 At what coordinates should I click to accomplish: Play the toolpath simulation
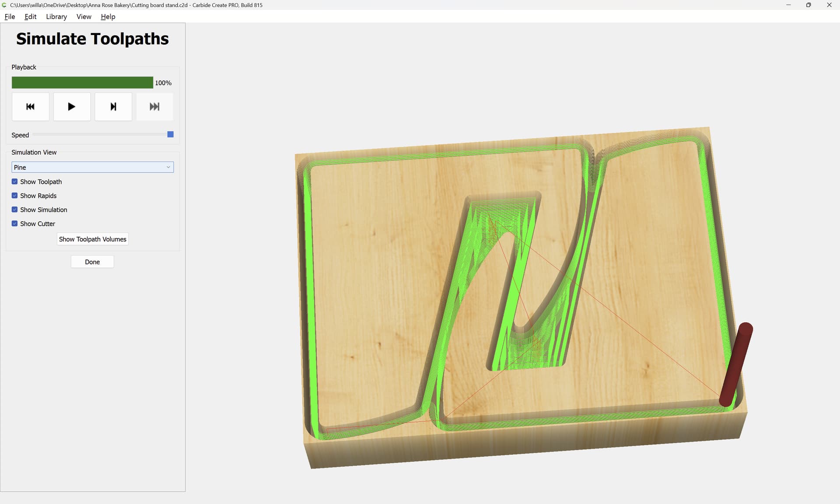(x=72, y=106)
